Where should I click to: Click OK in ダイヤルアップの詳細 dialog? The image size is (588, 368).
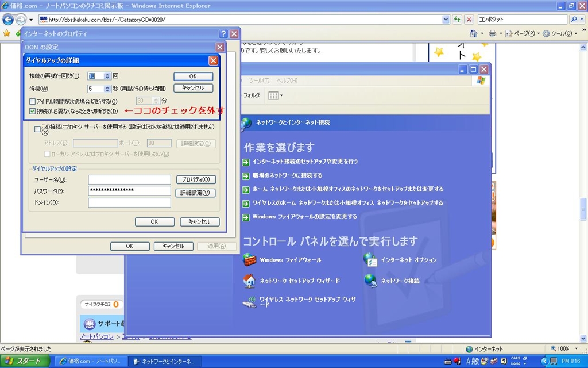coord(193,76)
